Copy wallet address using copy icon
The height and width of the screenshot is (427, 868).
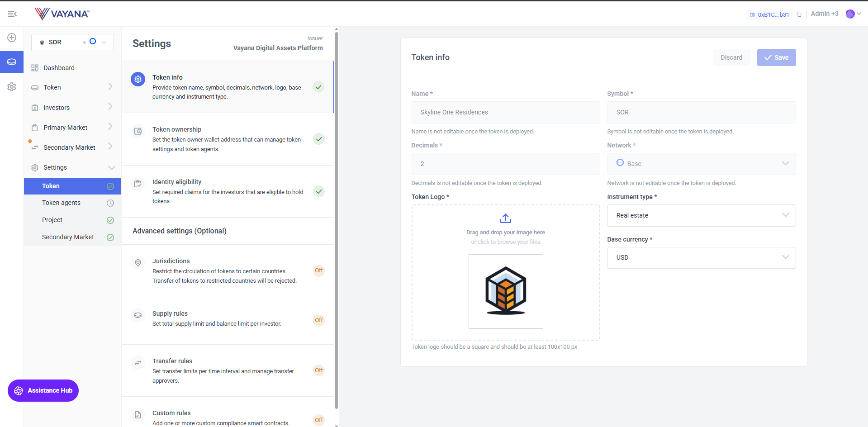click(x=799, y=14)
